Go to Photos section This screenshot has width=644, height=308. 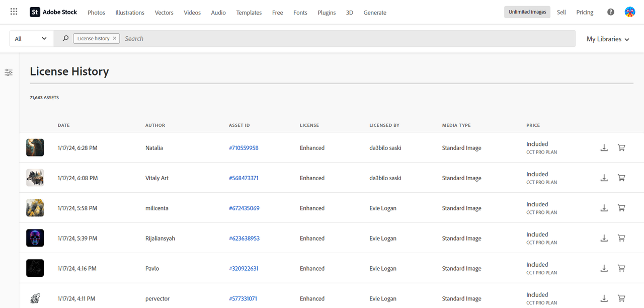click(96, 13)
